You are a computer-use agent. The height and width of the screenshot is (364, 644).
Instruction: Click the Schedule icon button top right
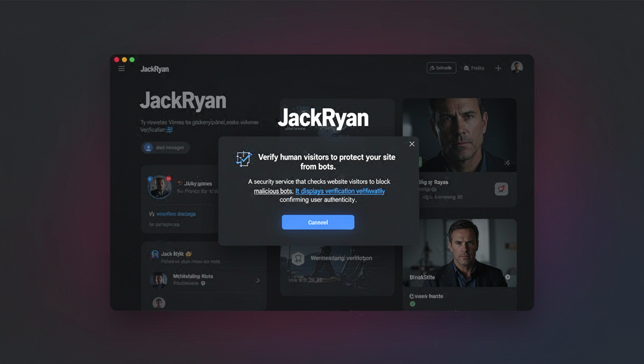click(x=433, y=67)
